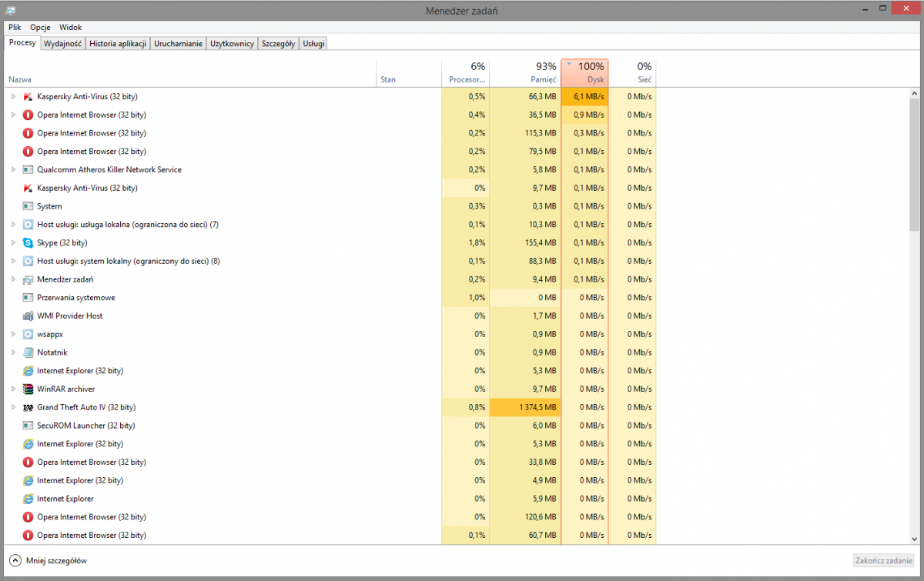Click the Kaspersky icon in the 9,7 MB row
The height and width of the screenshot is (581, 924).
point(28,188)
